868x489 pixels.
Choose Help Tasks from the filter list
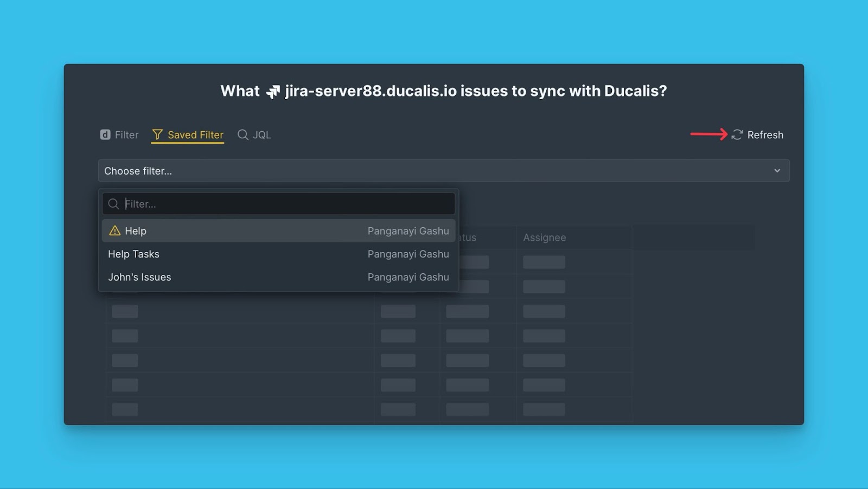[x=134, y=254]
